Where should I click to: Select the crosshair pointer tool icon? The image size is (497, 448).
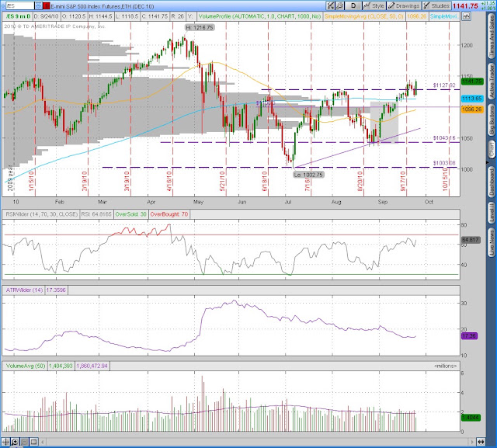(5, 442)
